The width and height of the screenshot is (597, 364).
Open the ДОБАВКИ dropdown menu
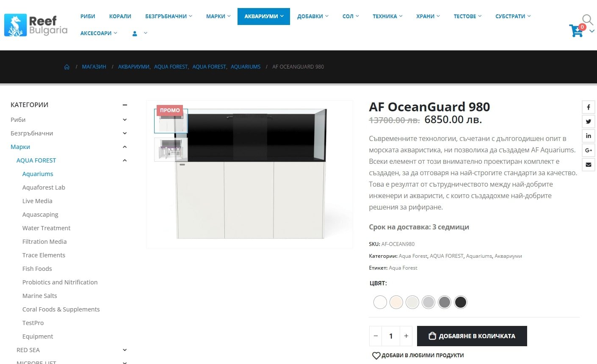pos(313,17)
